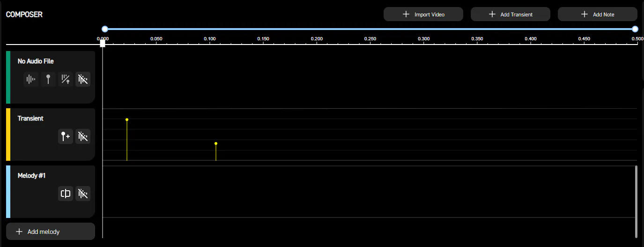Click the waveform-to-pin convert icon in No Audio File track
Screen dimensions: 644x247
(66, 79)
